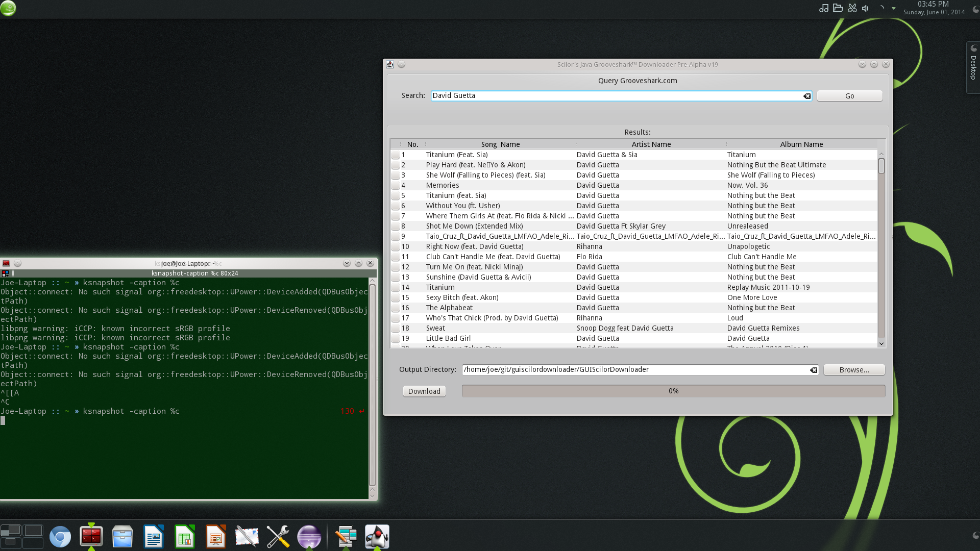Sort results by Artist Name column header
Viewport: 980px width, 551px height.
651,144
